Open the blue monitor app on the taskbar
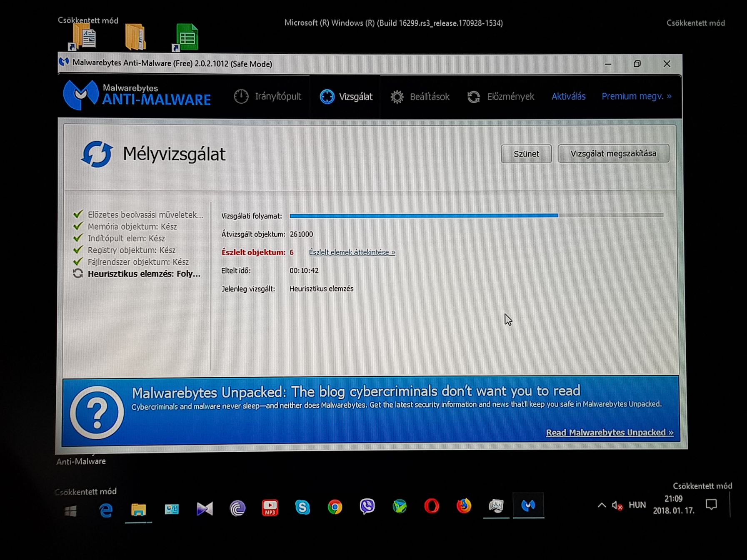 point(172,509)
